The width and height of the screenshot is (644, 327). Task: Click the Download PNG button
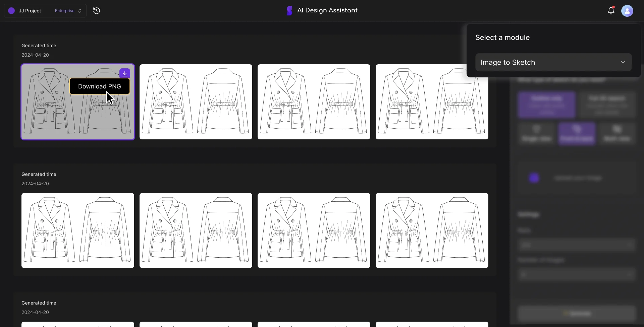(x=100, y=86)
